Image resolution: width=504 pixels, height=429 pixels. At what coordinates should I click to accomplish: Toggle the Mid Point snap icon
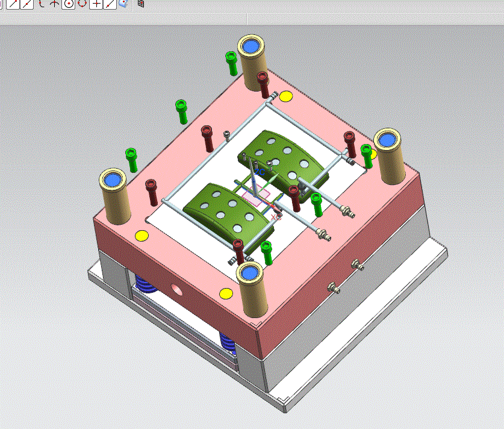pos(27,4)
